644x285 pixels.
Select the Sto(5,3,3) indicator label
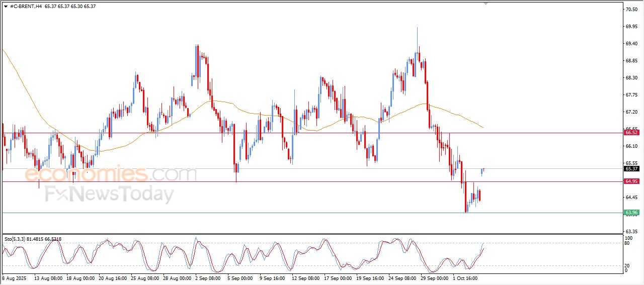[19, 239]
